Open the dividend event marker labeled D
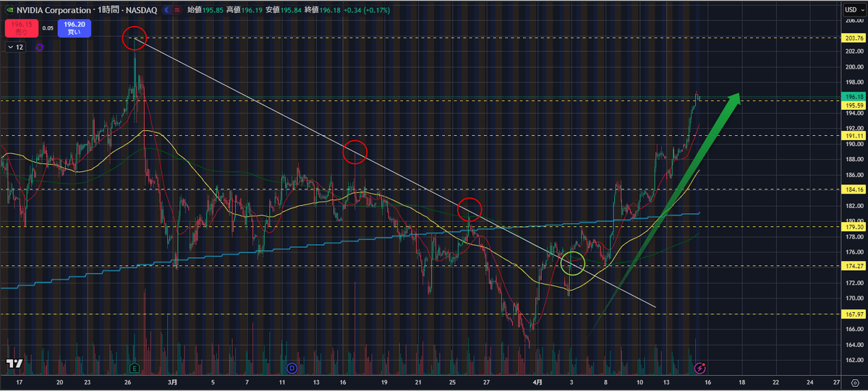Image resolution: width=868 pixels, height=391 pixels. click(x=292, y=368)
